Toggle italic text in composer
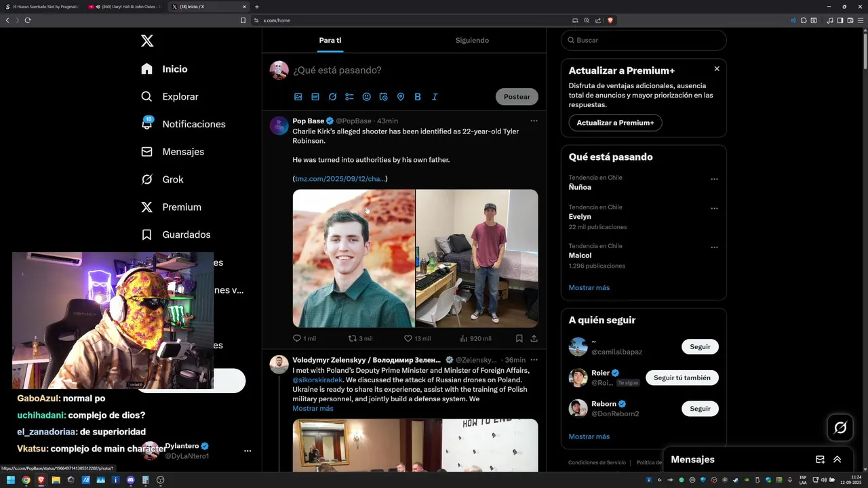868x488 pixels. (x=435, y=97)
